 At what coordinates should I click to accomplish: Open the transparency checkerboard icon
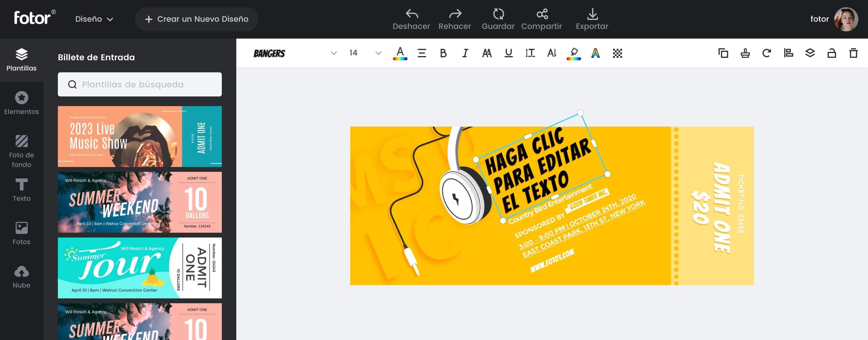coord(617,53)
